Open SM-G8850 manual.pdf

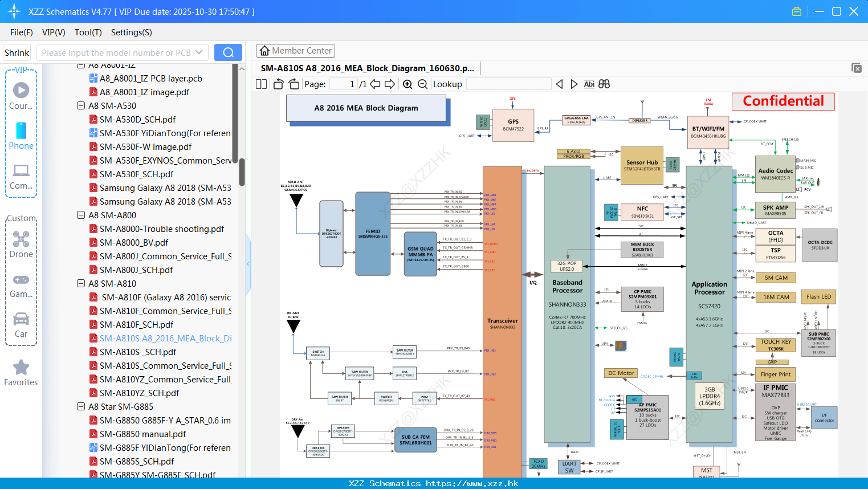click(x=142, y=434)
